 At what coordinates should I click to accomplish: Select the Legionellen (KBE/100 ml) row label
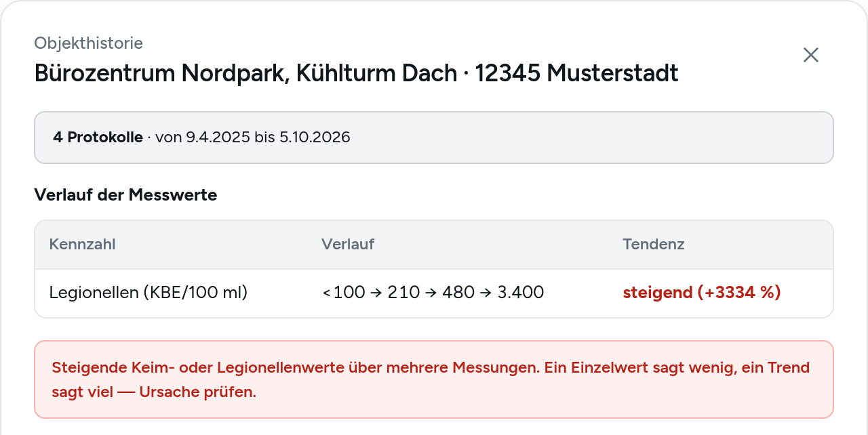149,293
